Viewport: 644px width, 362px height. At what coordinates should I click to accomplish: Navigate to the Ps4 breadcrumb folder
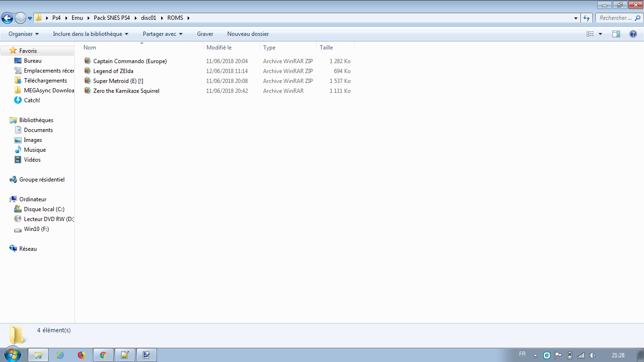(x=57, y=18)
